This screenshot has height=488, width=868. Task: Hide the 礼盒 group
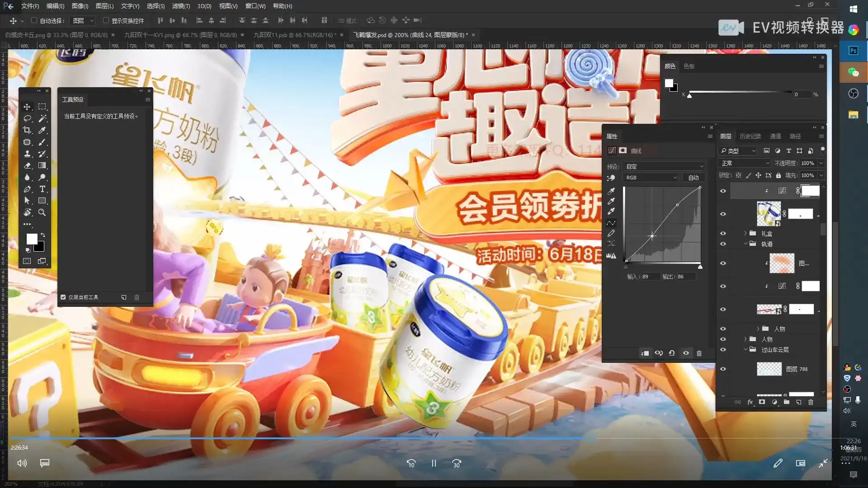point(723,233)
